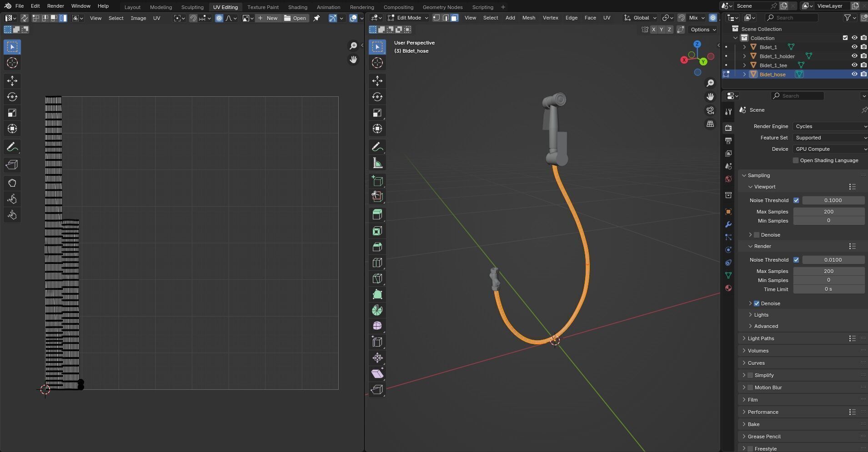Viewport: 868px width, 452px height.
Task: Disable the Render Denoise checkbox
Action: tap(757, 303)
